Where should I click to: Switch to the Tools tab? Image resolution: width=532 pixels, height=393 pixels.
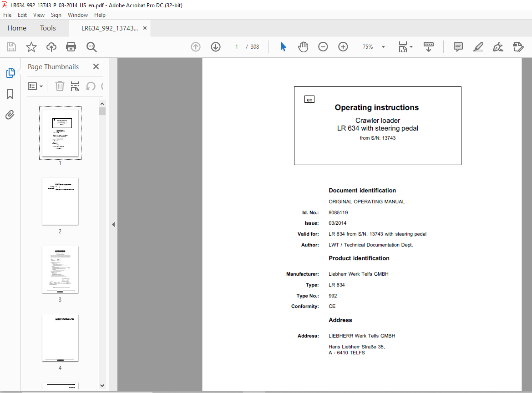[x=48, y=28]
